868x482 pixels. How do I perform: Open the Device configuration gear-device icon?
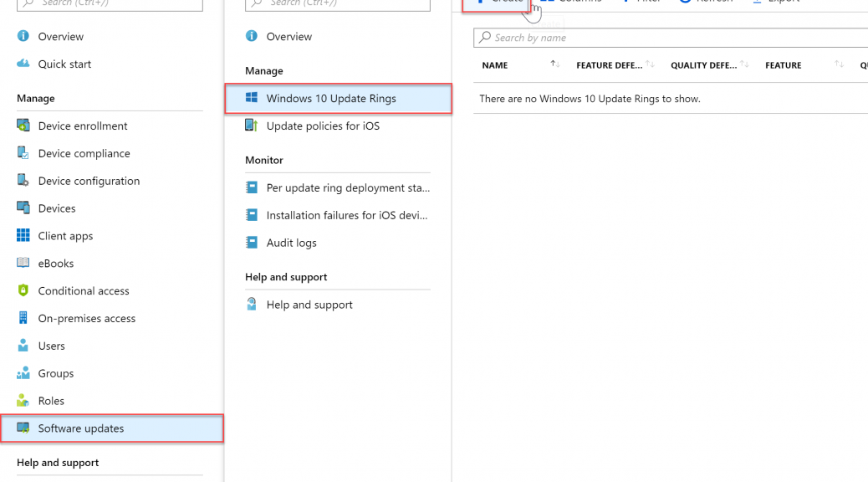tap(23, 180)
